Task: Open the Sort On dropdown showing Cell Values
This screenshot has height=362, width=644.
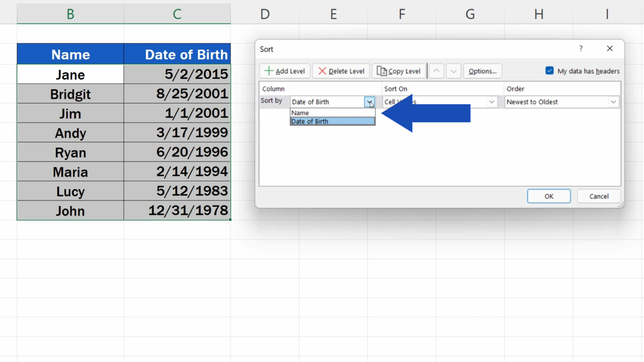Action: click(x=491, y=102)
